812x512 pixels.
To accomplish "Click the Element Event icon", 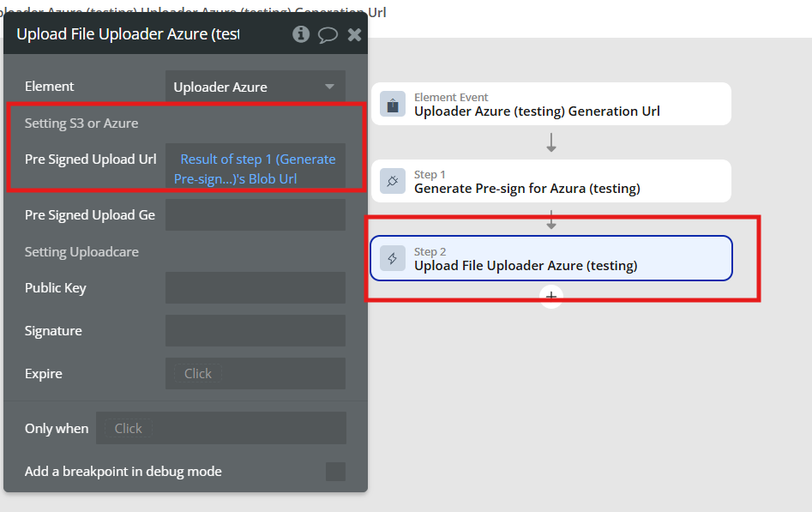I will (393, 105).
